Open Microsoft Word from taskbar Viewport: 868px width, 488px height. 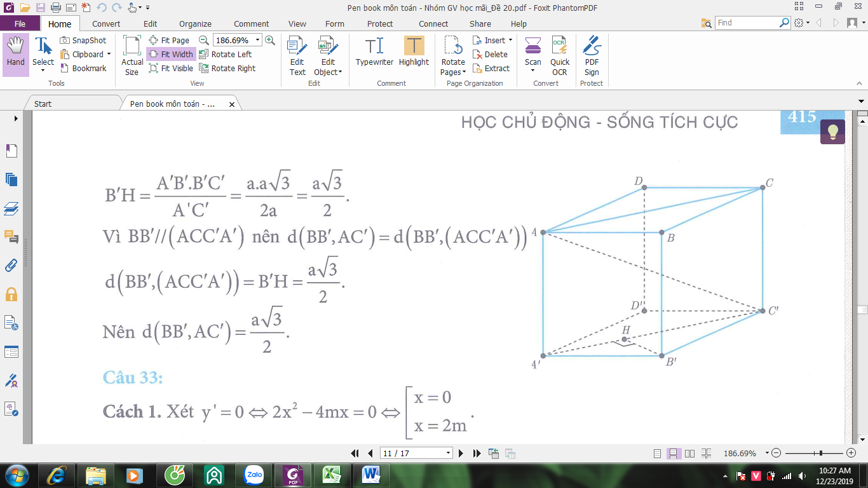(370, 475)
